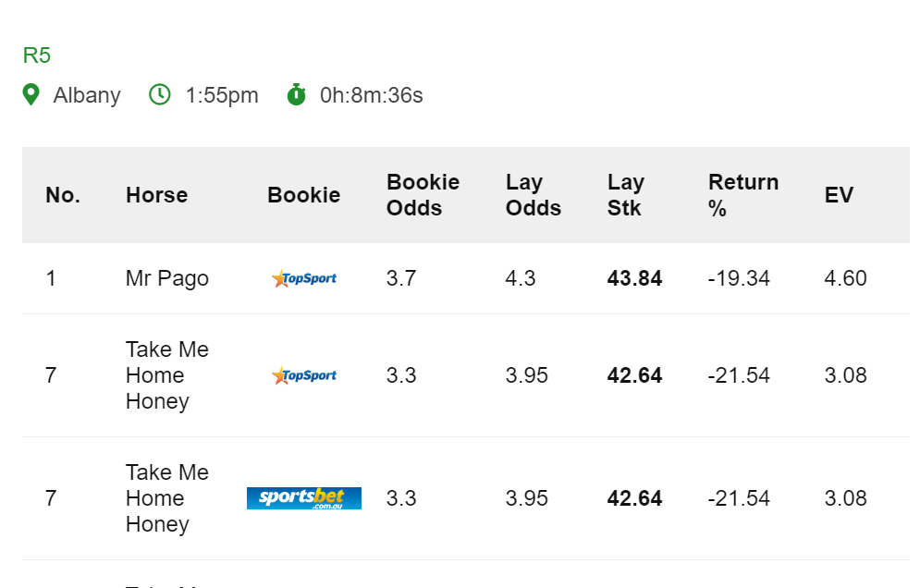Screen dimensions: 920x588
Task: Click the 4.60 EV value for Mr Pago
Action: point(845,278)
